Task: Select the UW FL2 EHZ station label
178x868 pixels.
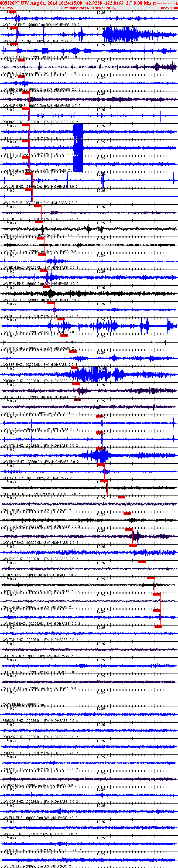Action: click(x=40, y=834)
